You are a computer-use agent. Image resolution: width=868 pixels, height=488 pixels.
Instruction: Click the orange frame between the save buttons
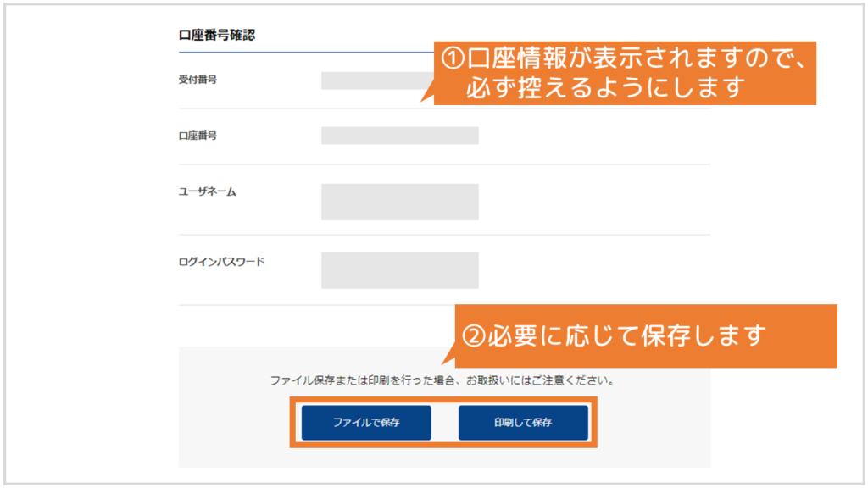pyautogui.click(x=444, y=423)
